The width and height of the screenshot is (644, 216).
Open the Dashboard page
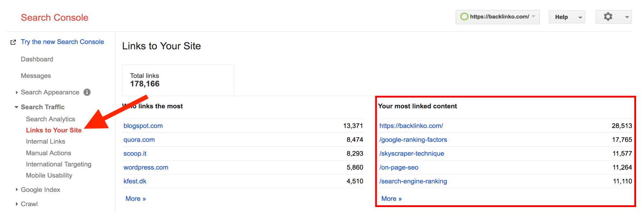tap(37, 59)
